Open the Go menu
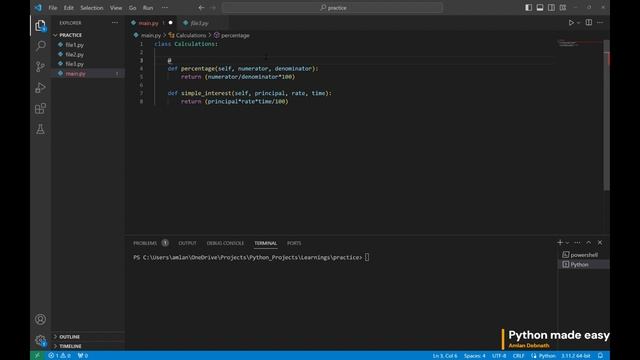The image size is (640, 360). [x=132, y=8]
